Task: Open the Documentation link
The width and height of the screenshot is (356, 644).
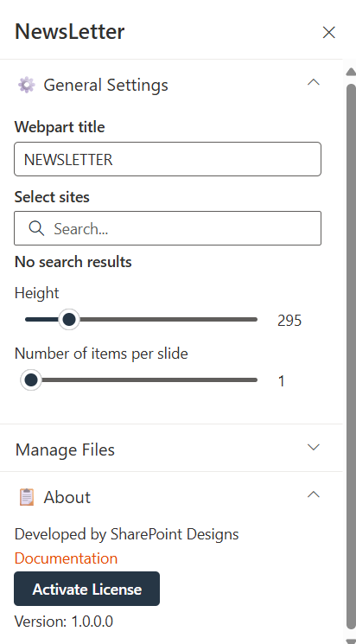Action: click(x=67, y=558)
